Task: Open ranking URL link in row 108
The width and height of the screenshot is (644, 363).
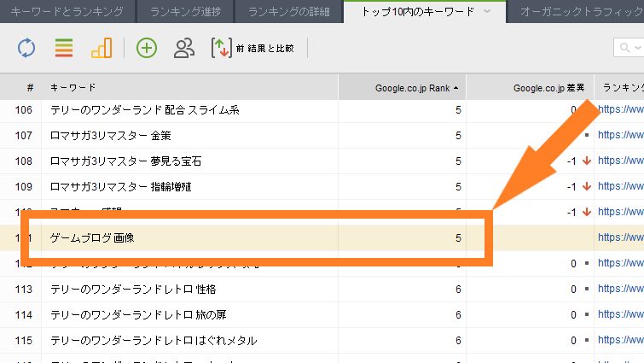Action: tap(621, 161)
